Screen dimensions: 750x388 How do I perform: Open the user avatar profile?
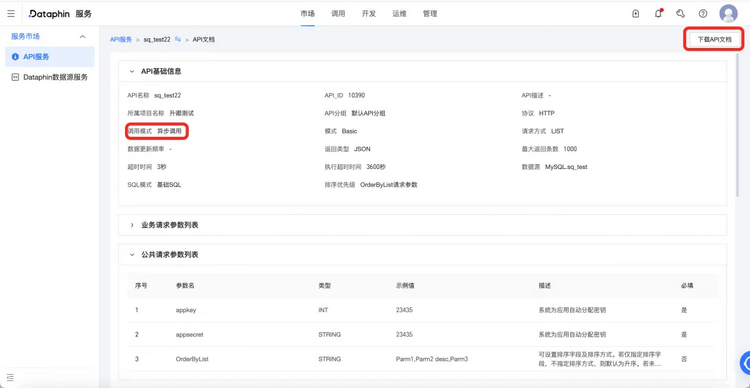point(728,13)
